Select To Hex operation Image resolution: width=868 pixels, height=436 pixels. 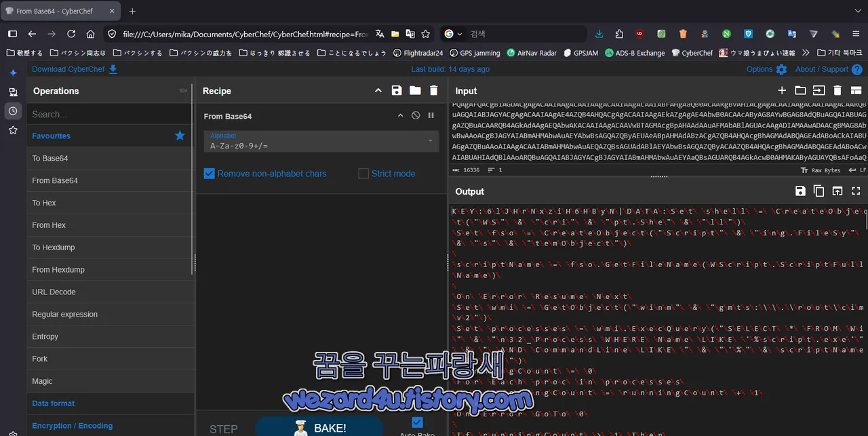109,203
